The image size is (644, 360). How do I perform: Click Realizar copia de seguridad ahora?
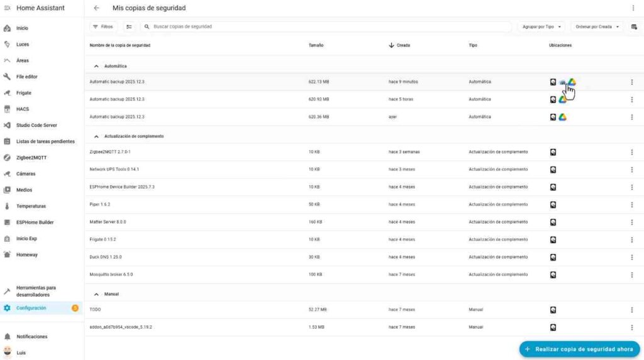pos(579,349)
